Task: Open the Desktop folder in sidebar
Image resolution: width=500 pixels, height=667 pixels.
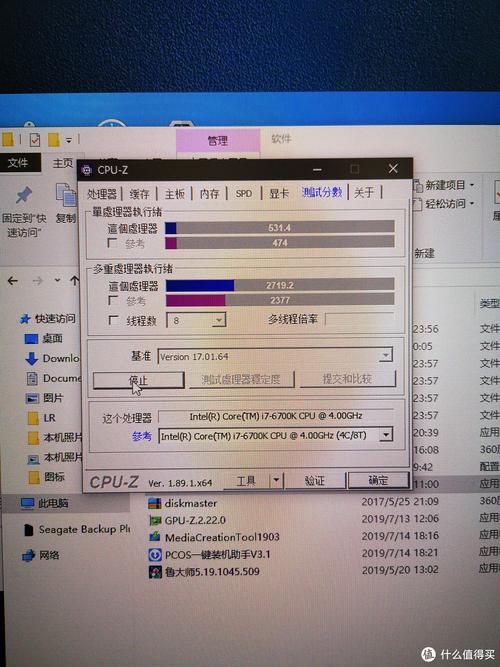Action: [44, 339]
